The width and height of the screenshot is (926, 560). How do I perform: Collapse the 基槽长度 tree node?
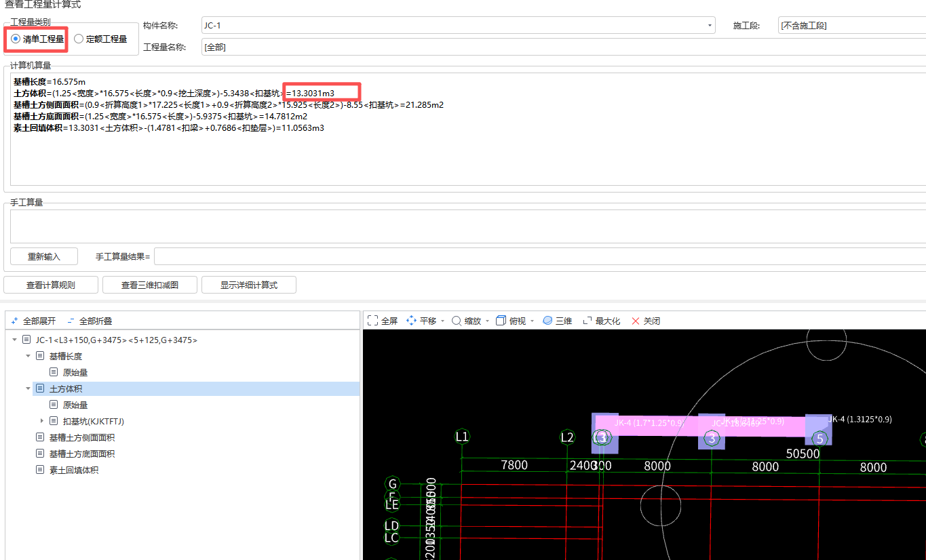[28, 356]
